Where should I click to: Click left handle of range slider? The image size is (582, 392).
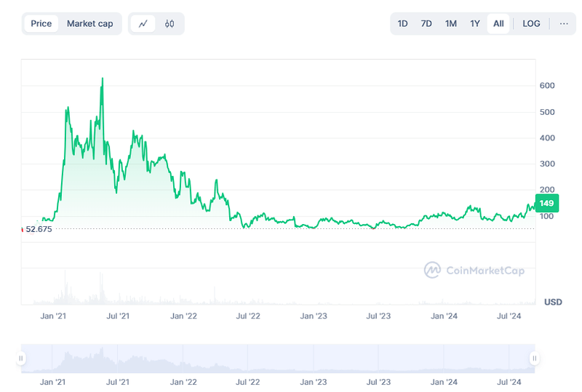(x=21, y=358)
